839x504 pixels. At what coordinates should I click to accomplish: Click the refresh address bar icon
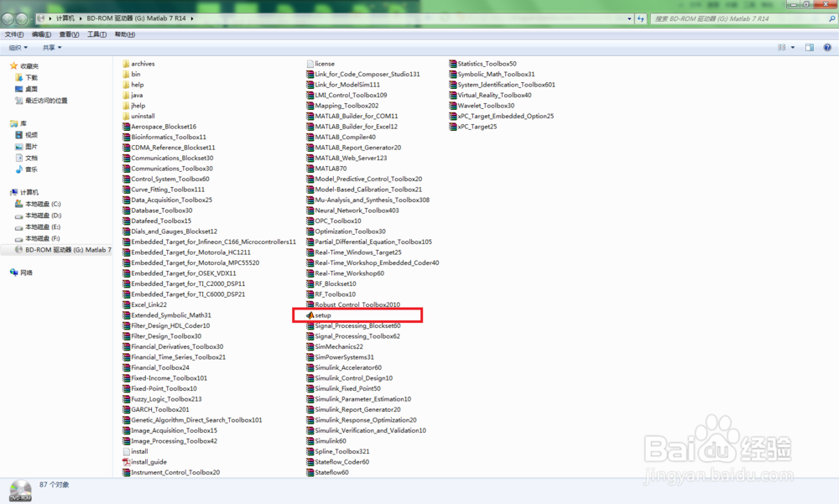click(641, 18)
